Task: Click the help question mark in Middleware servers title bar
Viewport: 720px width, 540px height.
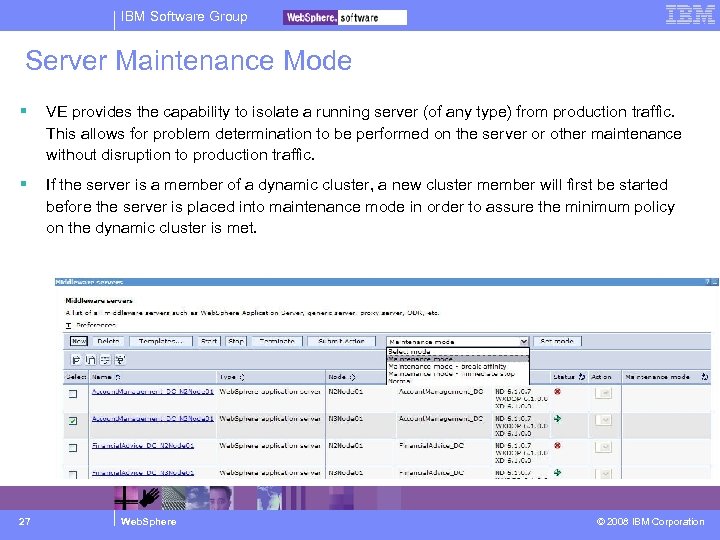Action: 707,282
